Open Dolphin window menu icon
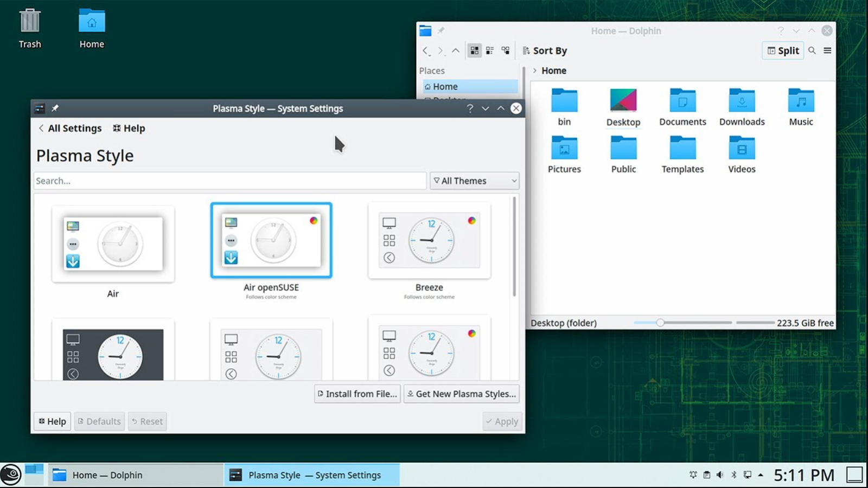 [425, 31]
